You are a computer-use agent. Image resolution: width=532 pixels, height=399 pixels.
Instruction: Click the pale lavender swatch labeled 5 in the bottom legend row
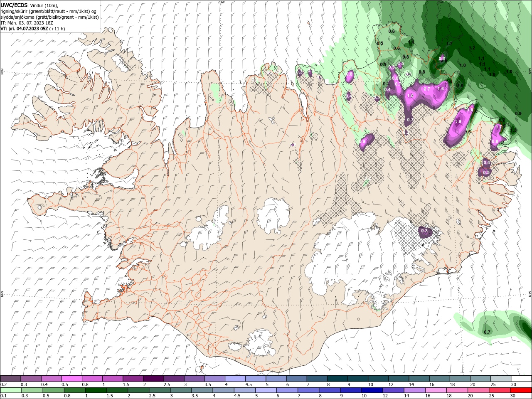[x=265, y=390]
